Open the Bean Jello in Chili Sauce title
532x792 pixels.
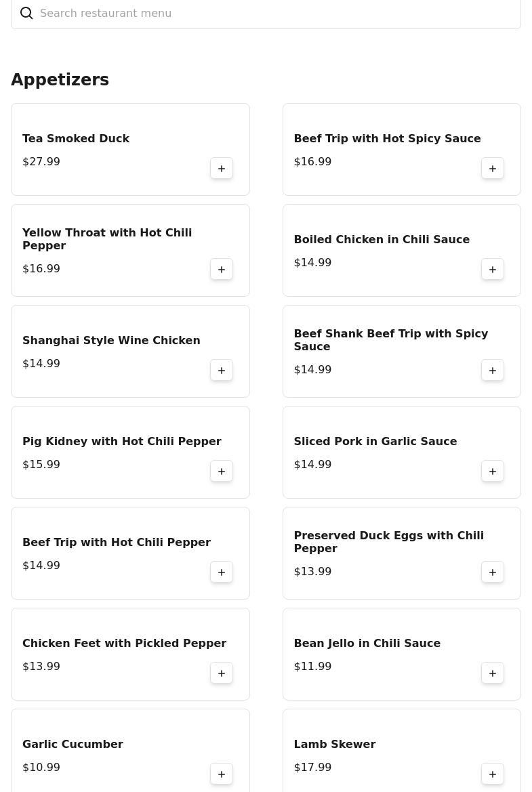pos(367,643)
